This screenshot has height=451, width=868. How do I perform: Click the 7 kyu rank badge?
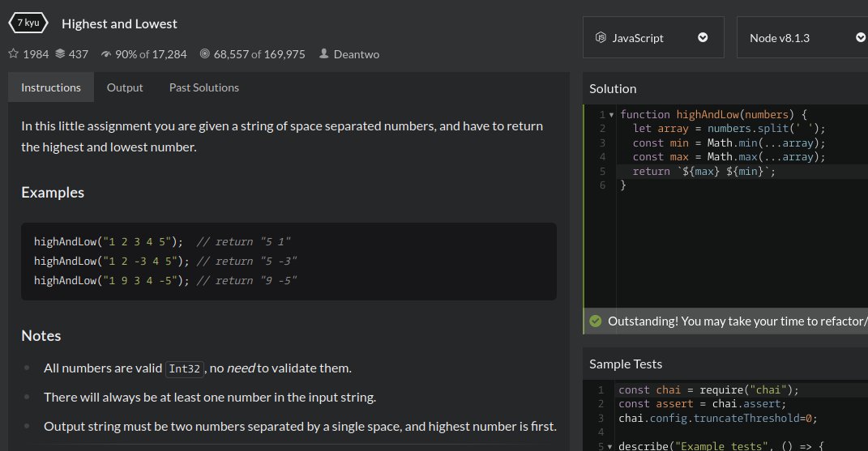(28, 23)
